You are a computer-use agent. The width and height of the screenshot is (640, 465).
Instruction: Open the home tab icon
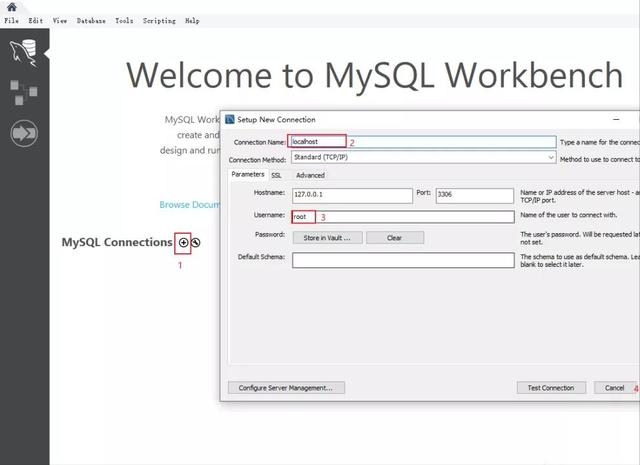click(x=11, y=6)
